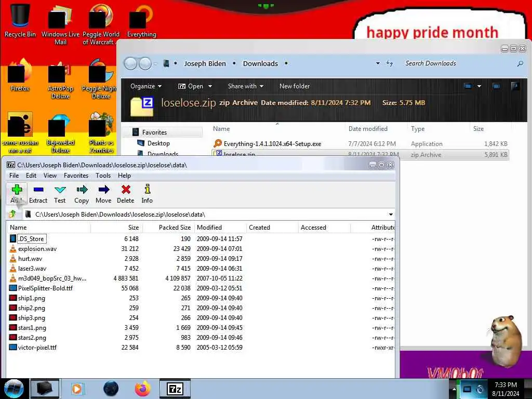Click the Explorer Forward navigation button
The height and width of the screenshot is (399, 532).
pyautogui.click(x=145, y=63)
